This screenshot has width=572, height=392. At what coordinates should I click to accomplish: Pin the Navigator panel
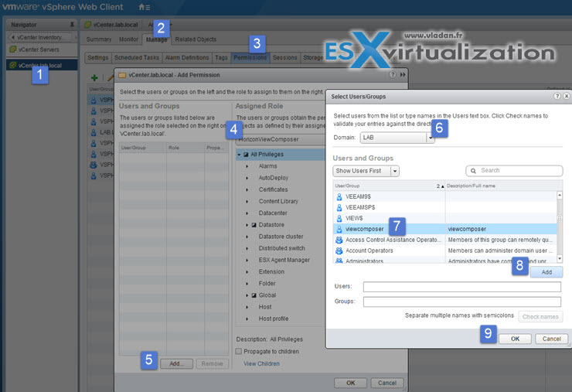72,25
